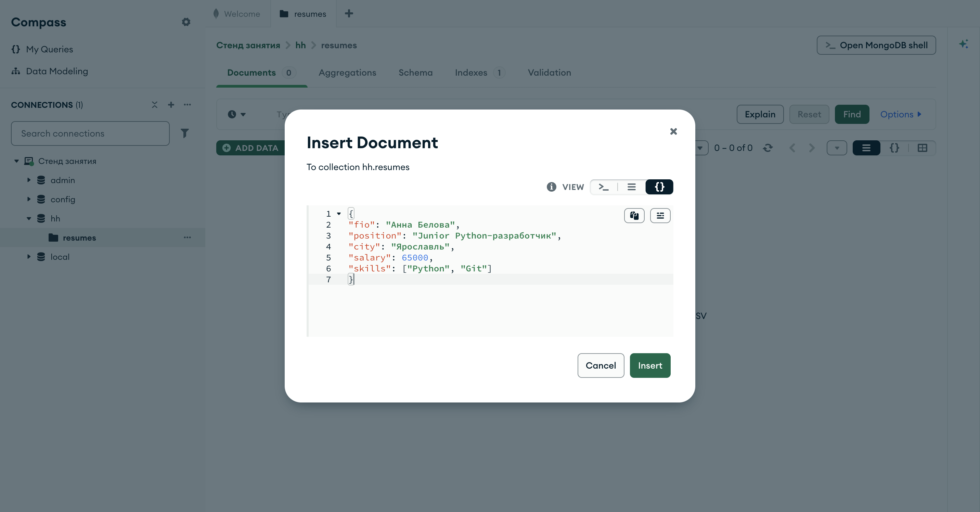Screen dimensions: 980x512
Task: Switch collection to table view
Action: coord(922,148)
